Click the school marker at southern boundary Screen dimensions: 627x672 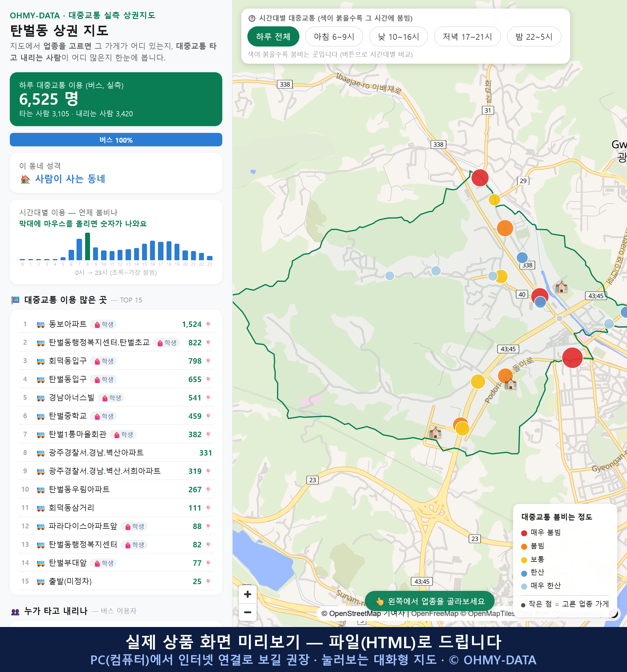click(x=435, y=432)
